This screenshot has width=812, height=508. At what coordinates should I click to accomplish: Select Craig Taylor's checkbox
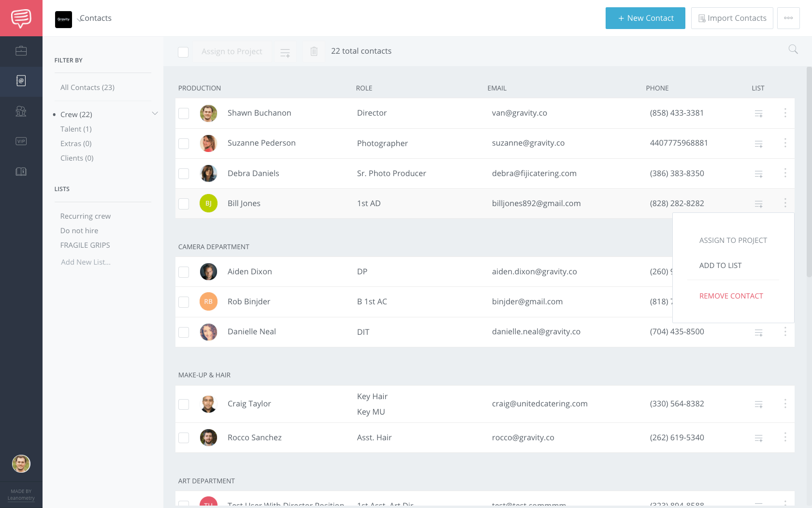click(184, 404)
